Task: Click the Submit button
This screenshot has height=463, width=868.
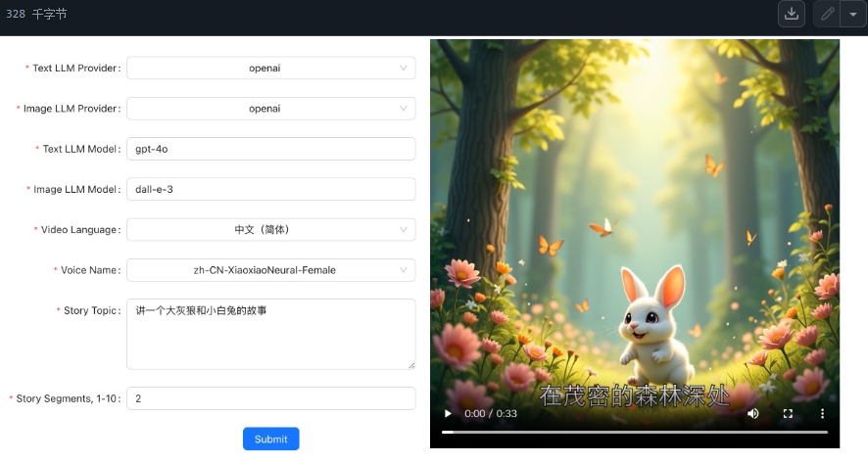Action: coord(270,439)
